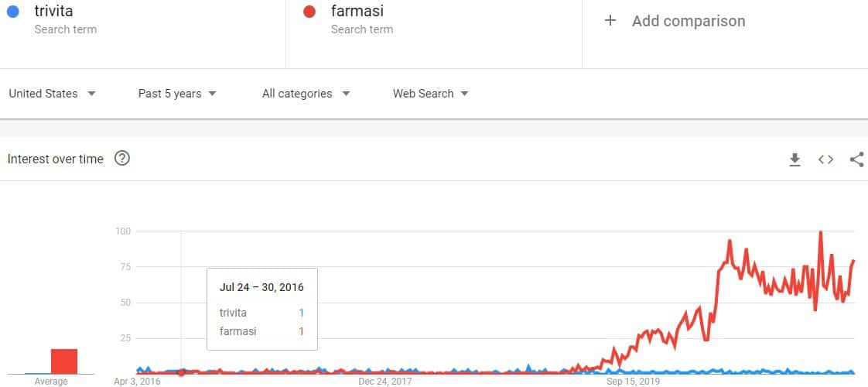Click the red farmasi average bar
Screen dimensions: 868x387
tap(64, 361)
